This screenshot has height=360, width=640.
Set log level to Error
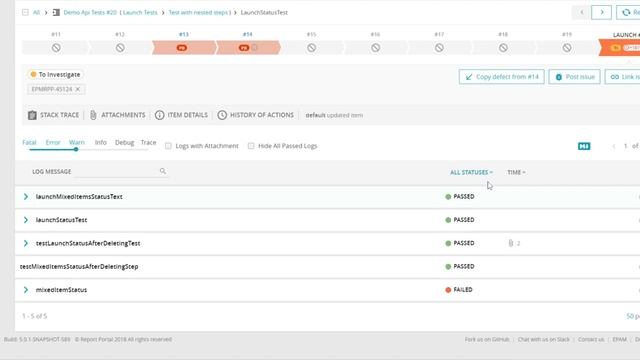click(x=53, y=142)
